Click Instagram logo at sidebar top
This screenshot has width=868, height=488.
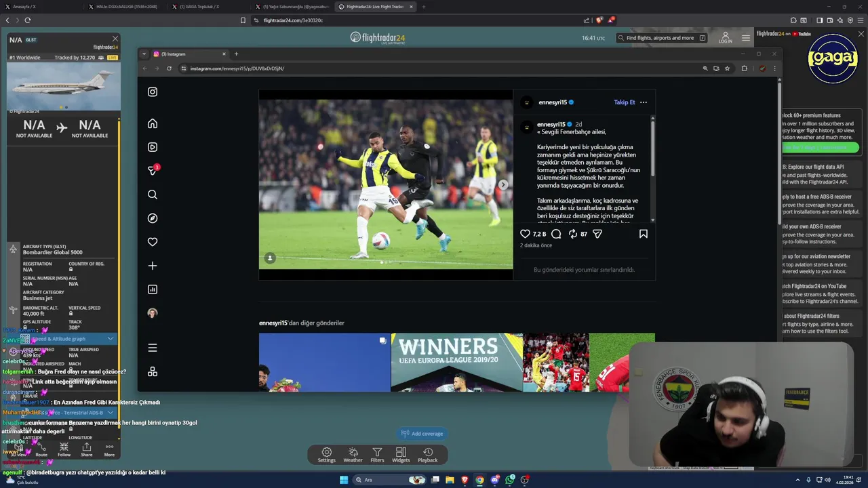click(x=153, y=91)
